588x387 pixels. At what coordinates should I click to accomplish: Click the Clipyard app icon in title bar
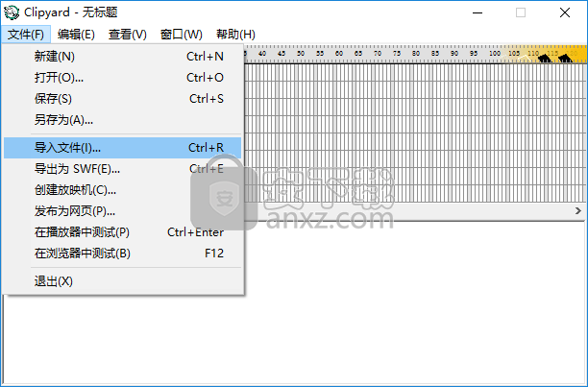tap(12, 12)
